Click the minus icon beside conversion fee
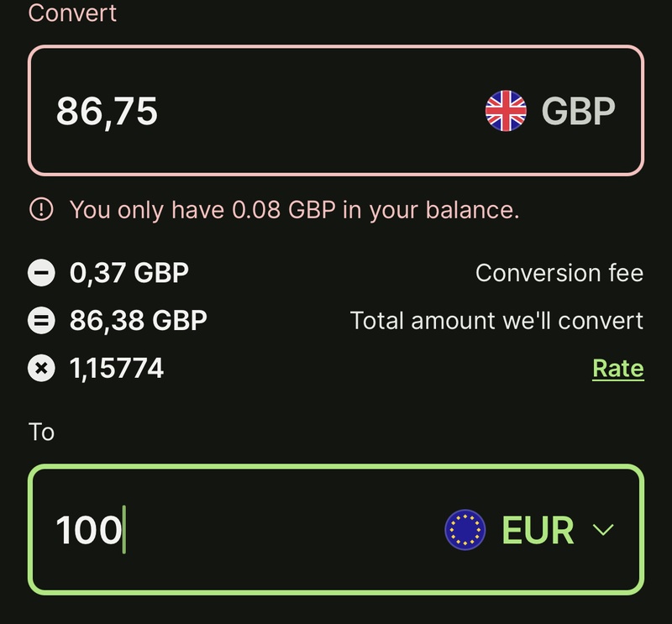Viewport: 672px width, 624px height. [x=40, y=273]
